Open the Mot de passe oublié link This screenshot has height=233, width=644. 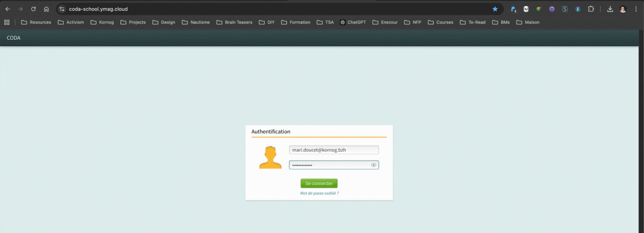point(319,193)
